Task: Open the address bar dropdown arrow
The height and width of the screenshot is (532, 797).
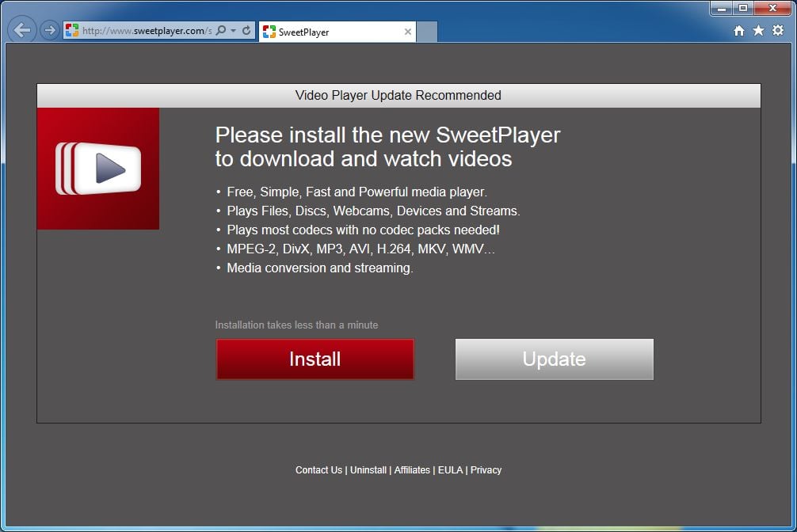Action: coord(233,31)
